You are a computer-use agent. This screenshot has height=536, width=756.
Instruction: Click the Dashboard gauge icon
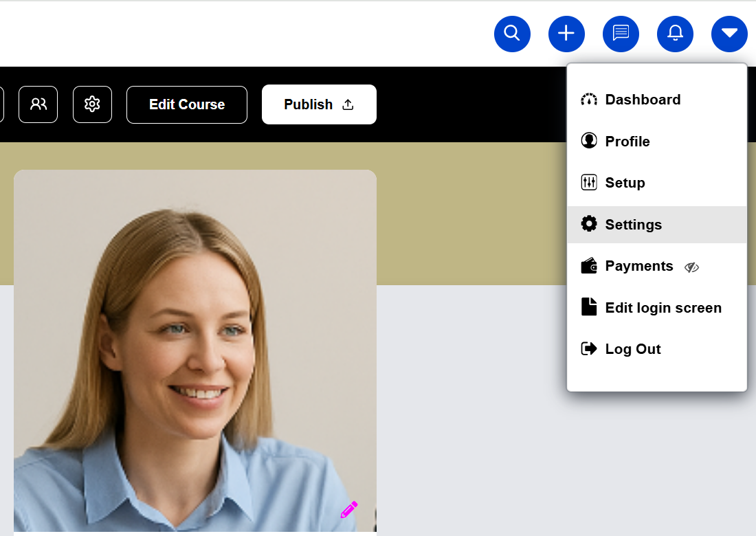pyautogui.click(x=589, y=100)
